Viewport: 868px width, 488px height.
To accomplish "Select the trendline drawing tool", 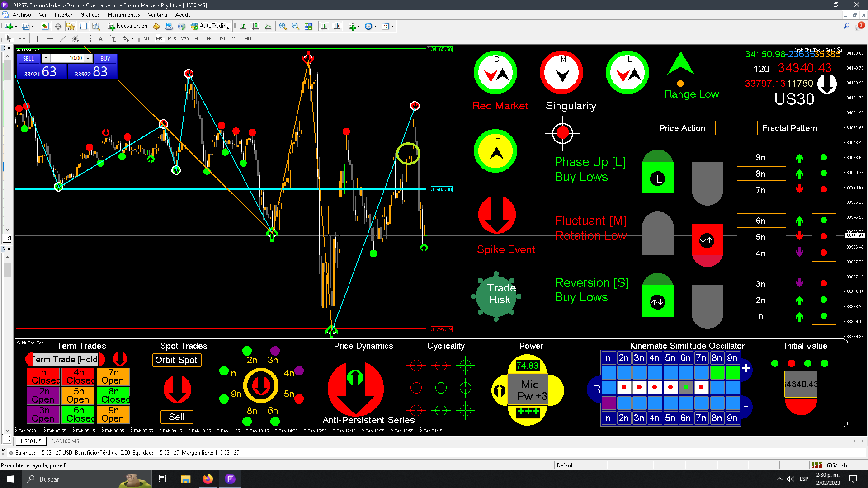I will click(x=63, y=39).
